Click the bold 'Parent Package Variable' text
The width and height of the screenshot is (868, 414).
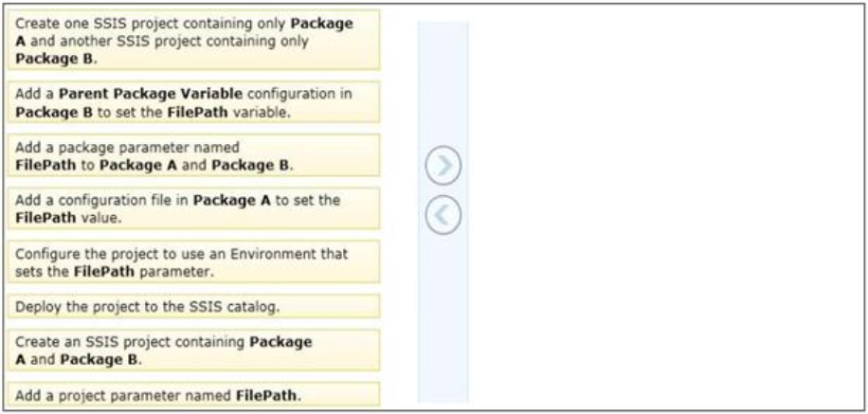pyautogui.click(x=150, y=93)
